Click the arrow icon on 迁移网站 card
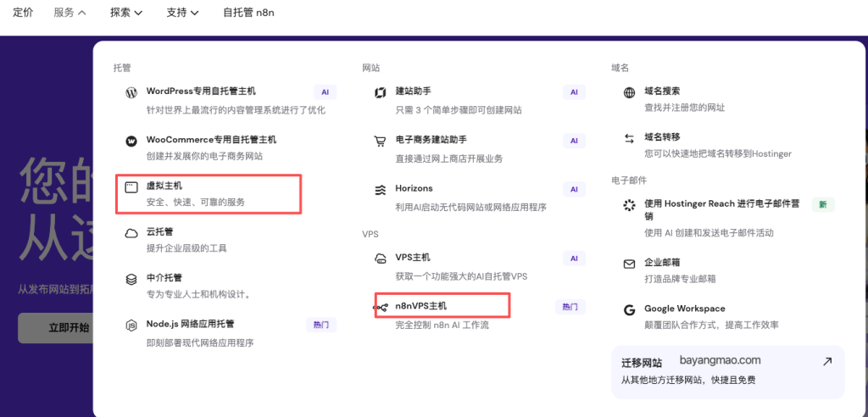This screenshot has width=868, height=417. 827,362
